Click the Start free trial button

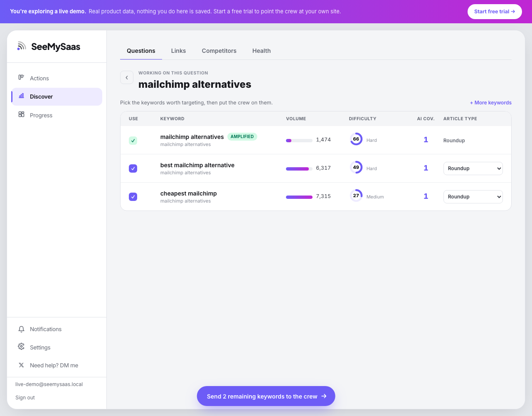tap(495, 12)
